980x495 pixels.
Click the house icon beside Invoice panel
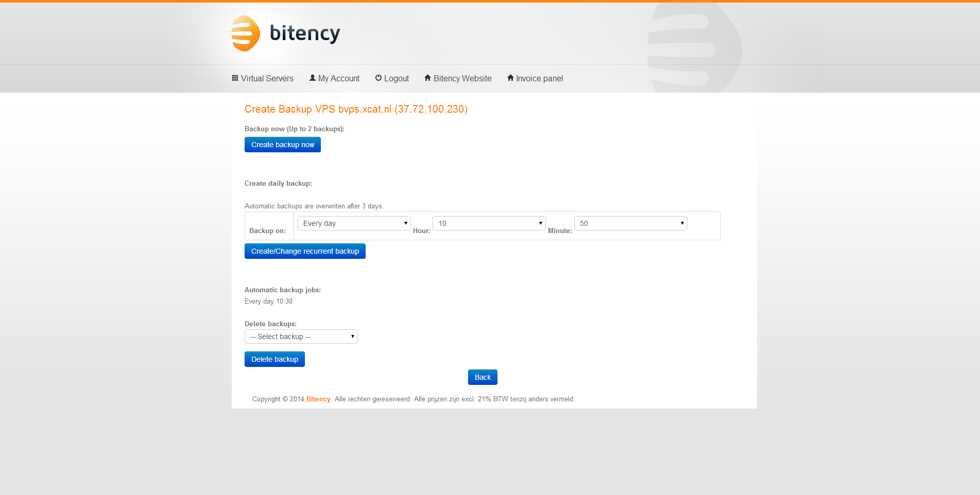510,78
